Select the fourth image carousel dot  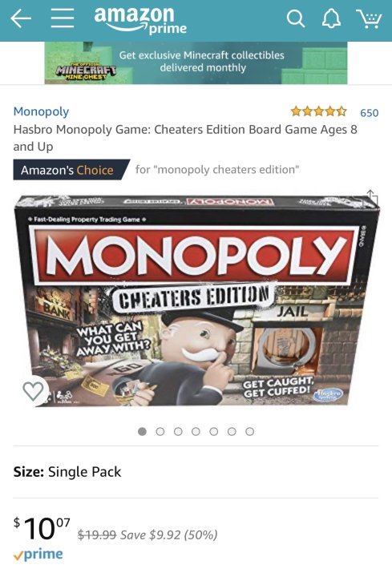point(196,431)
